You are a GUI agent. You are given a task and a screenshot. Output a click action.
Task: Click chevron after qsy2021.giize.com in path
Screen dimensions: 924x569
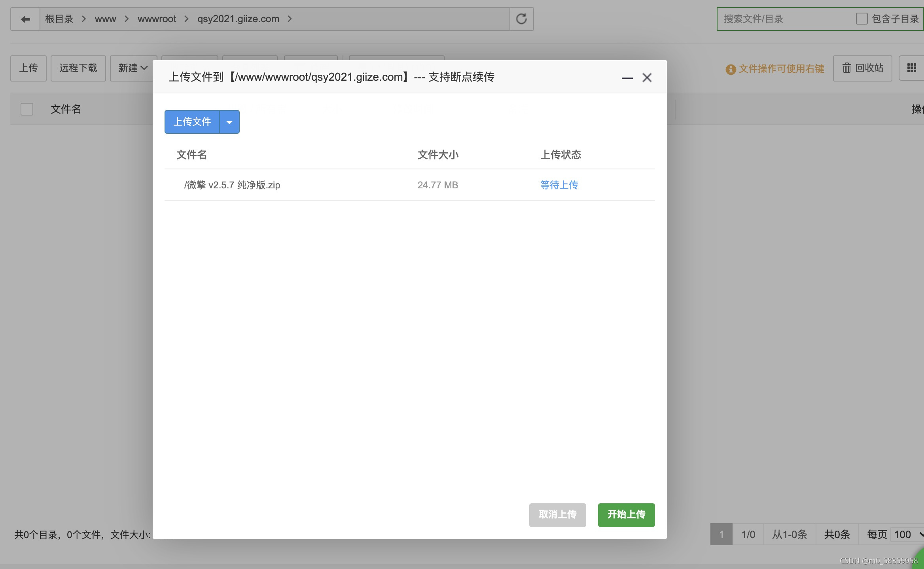tap(290, 19)
